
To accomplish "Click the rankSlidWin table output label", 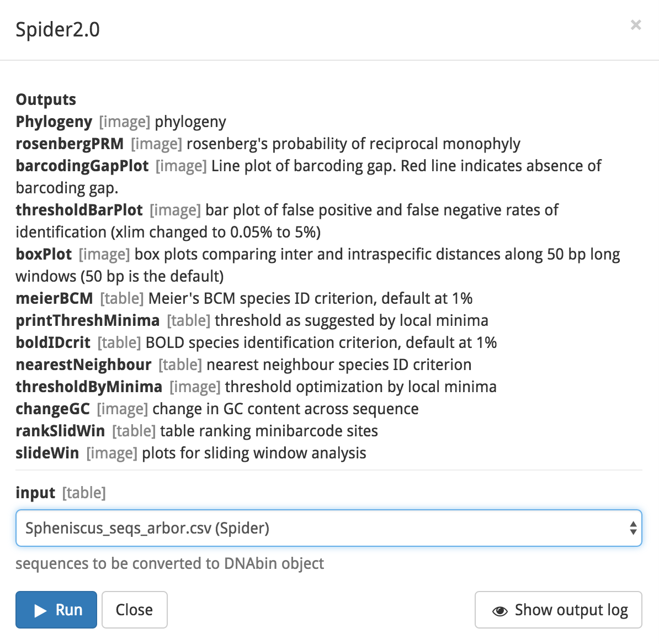I will coord(60,431).
